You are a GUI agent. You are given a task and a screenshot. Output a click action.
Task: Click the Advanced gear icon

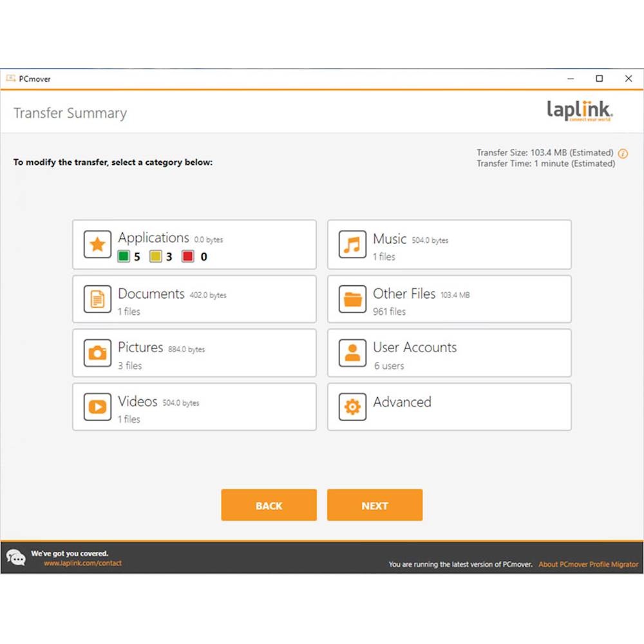pyautogui.click(x=352, y=407)
